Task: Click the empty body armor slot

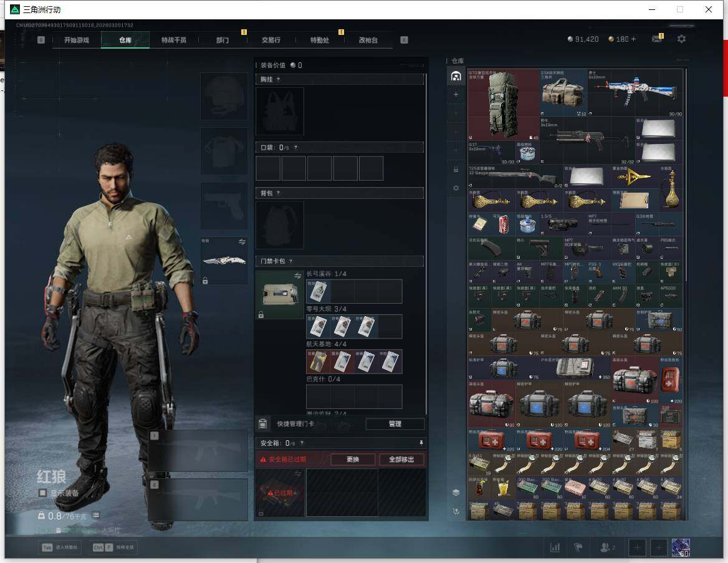Action: pos(224,151)
